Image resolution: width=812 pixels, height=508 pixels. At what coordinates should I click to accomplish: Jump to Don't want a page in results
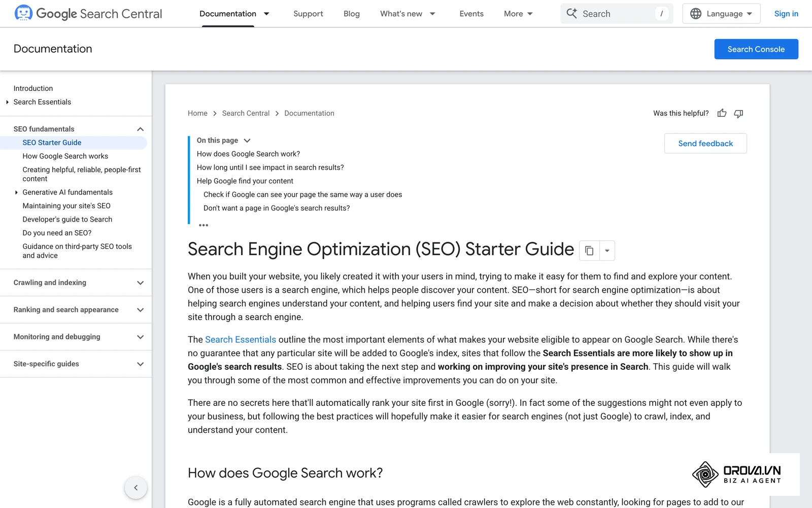277,208
